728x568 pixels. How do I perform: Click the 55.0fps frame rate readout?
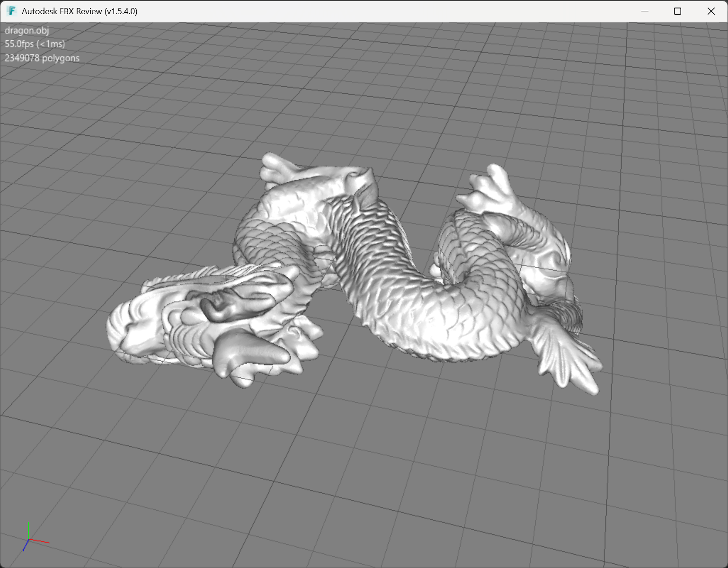click(x=35, y=44)
